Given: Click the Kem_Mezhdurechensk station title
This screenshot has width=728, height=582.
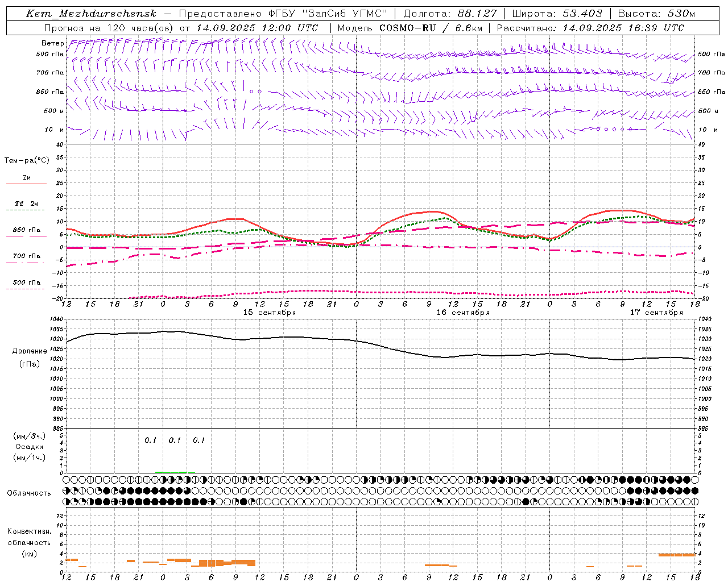Looking at the screenshot, I should pos(91,14).
